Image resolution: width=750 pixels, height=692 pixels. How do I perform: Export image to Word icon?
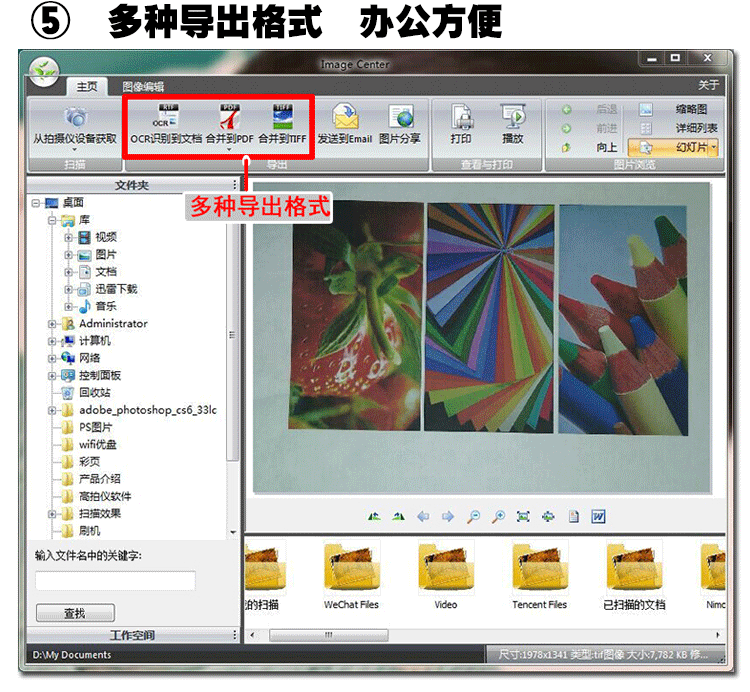[x=598, y=516]
